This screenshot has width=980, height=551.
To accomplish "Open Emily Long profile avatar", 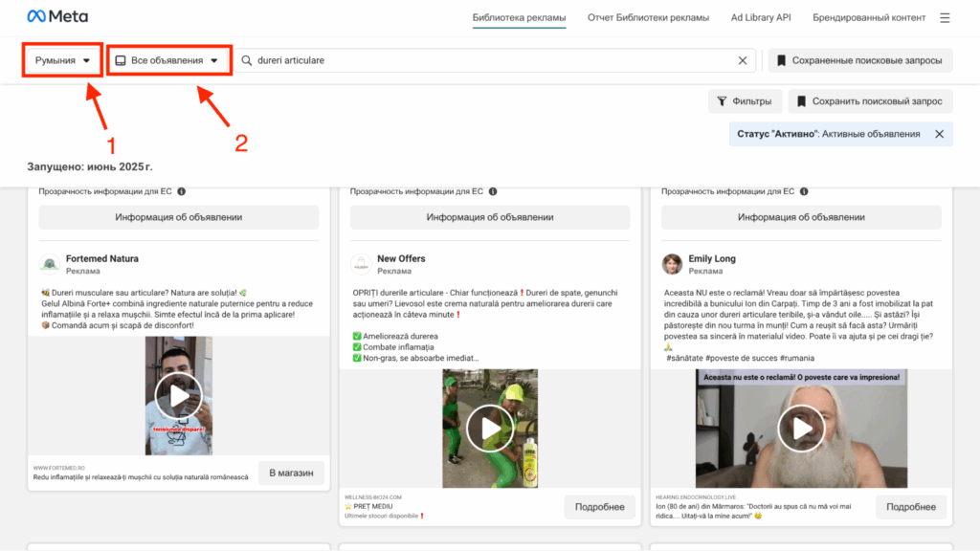I will click(672, 264).
